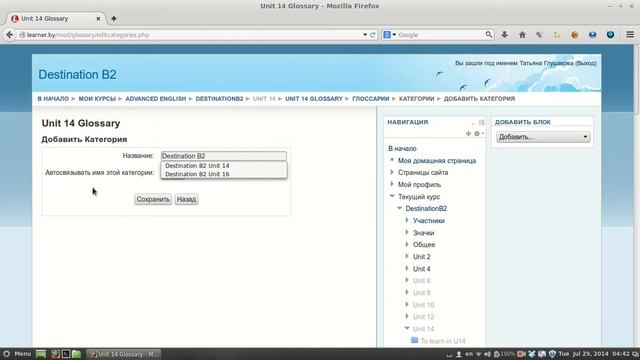Choose autocomplete suggestion Destination B2 Unit 16
Screen dimensions: 640x360
point(224,174)
